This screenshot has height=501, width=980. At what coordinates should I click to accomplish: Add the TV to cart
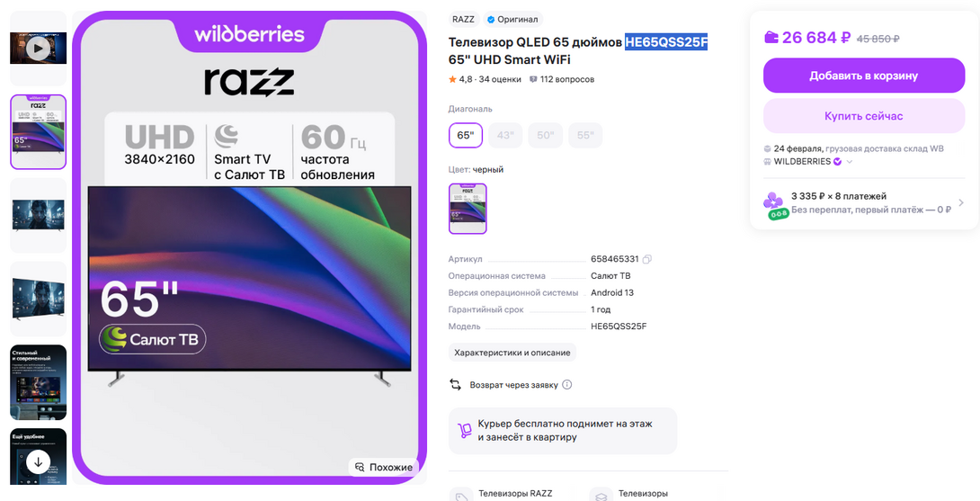click(x=864, y=76)
